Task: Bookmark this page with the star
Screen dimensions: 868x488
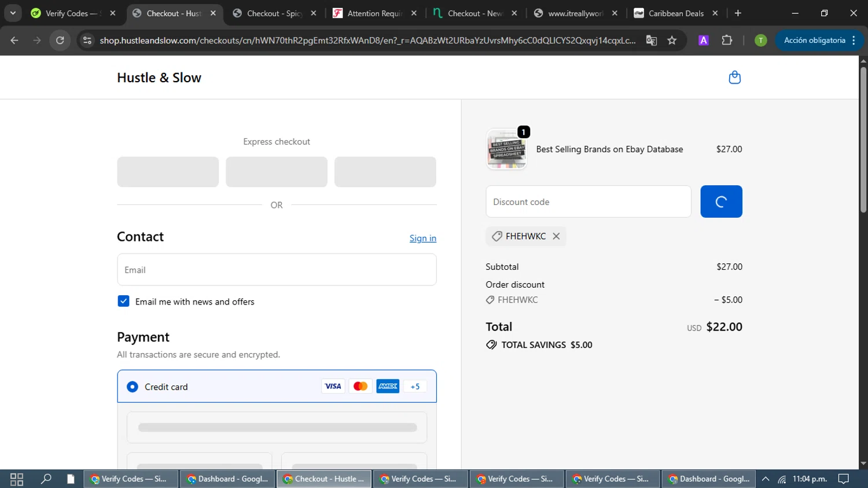Action: pyautogui.click(x=672, y=40)
